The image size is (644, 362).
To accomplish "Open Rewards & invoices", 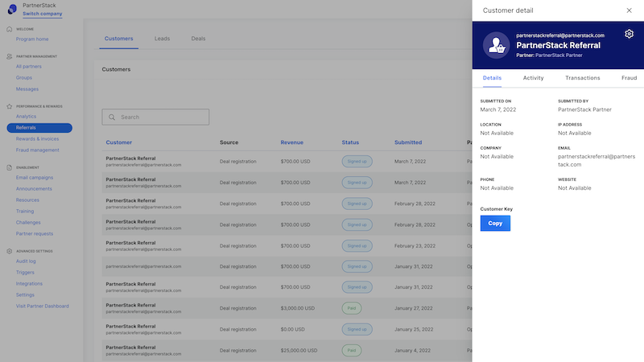I will (37, 138).
